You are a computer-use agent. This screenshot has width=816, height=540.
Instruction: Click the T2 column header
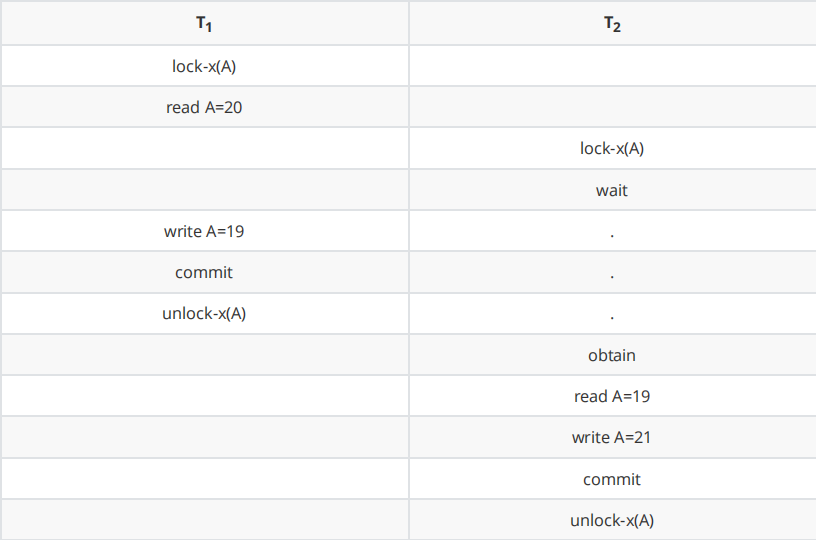(x=612, y=26)
